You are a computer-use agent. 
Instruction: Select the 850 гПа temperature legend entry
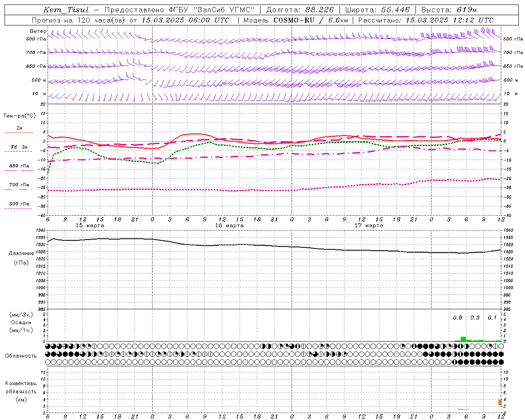tap(19, 166)
